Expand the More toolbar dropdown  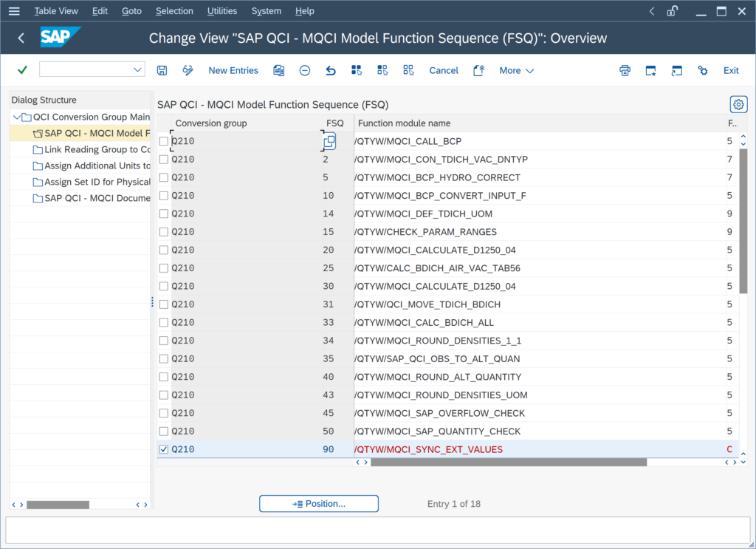[x=516, y=70]
